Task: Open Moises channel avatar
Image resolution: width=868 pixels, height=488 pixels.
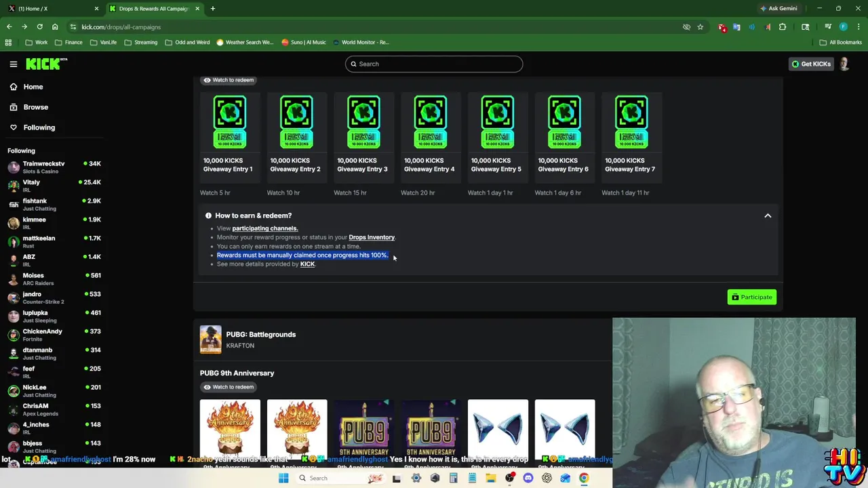Action: (14, 279)
